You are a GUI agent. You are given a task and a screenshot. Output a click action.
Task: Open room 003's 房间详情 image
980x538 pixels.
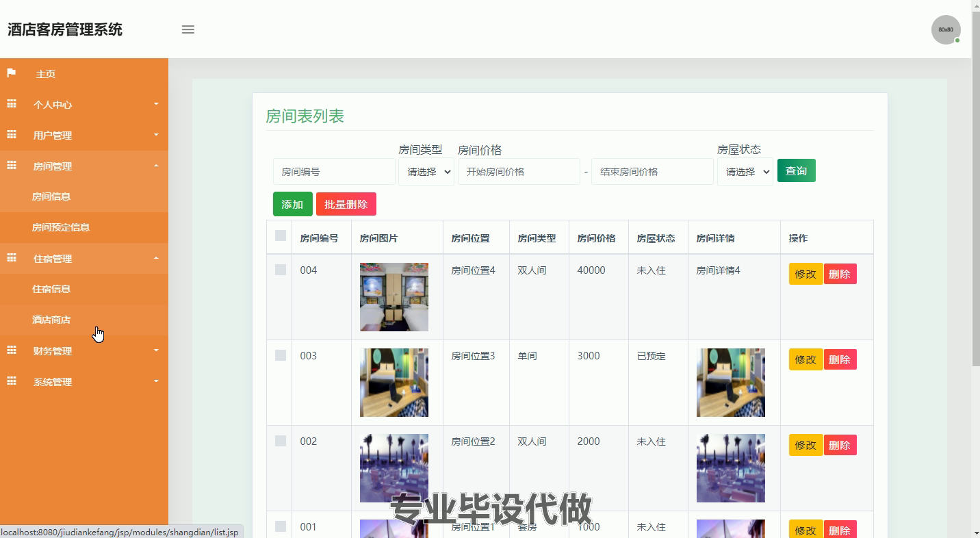coord(731,383)
